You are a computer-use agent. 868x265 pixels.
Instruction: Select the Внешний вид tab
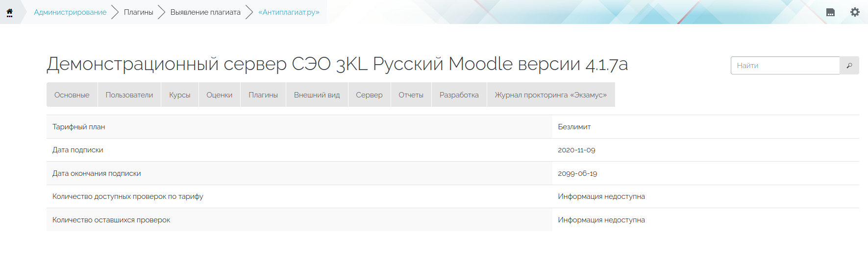point(317,95)
